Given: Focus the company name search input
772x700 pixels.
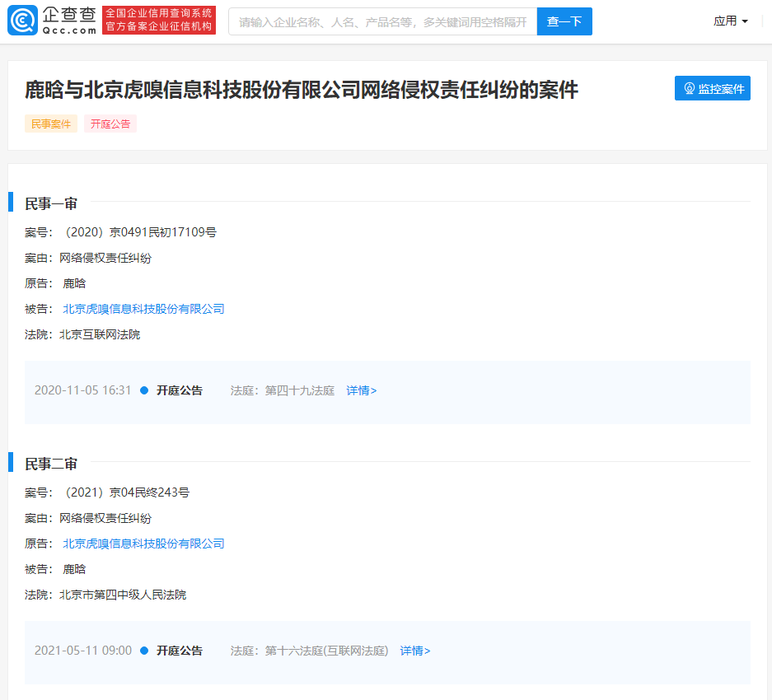Looking at the screenshot, I should (382, 21).
